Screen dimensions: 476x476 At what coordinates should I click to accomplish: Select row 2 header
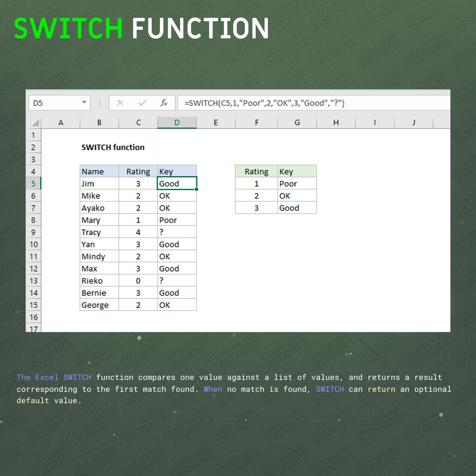tap(33, 147)
